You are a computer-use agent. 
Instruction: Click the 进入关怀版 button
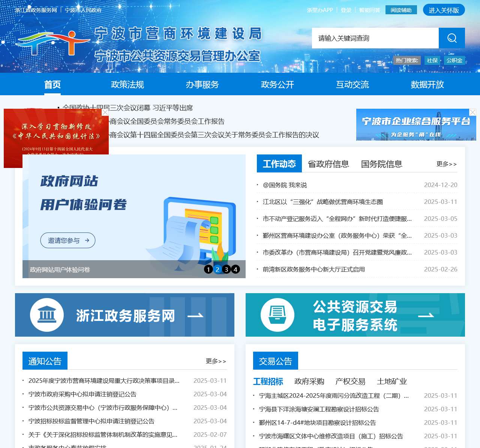[444, 10]
